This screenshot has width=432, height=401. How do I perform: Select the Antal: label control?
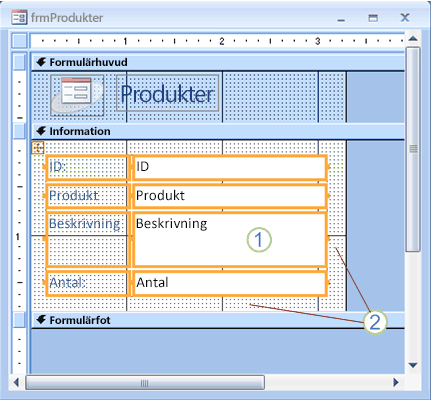click(x=87, y=283)
